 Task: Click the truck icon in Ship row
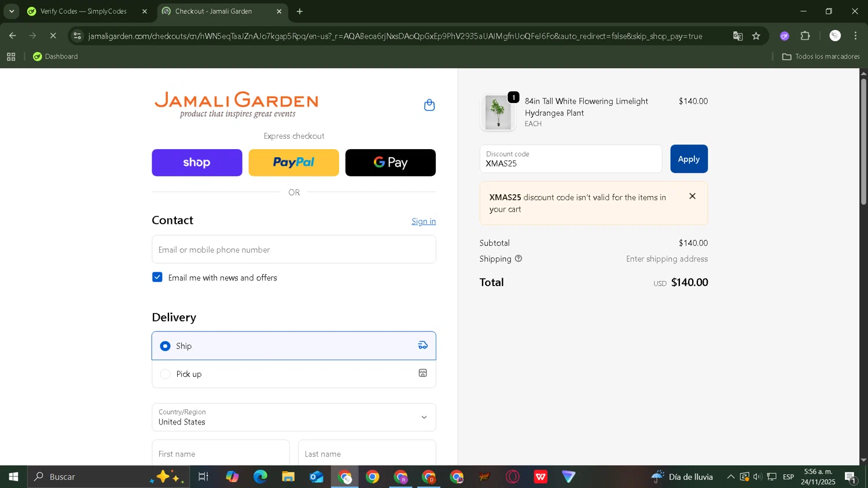(423, 345)
